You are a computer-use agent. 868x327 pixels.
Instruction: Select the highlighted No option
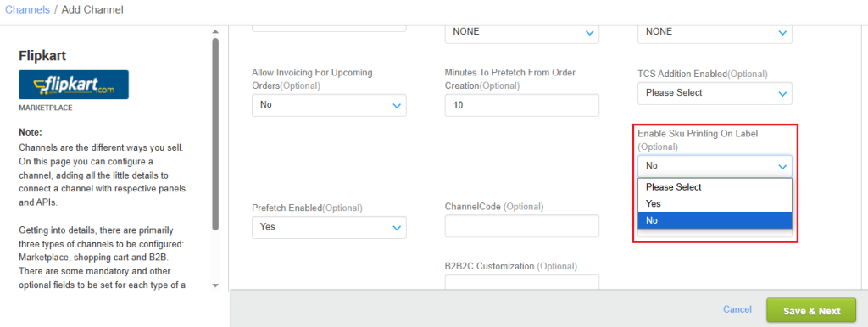click(x=715, y=220)
